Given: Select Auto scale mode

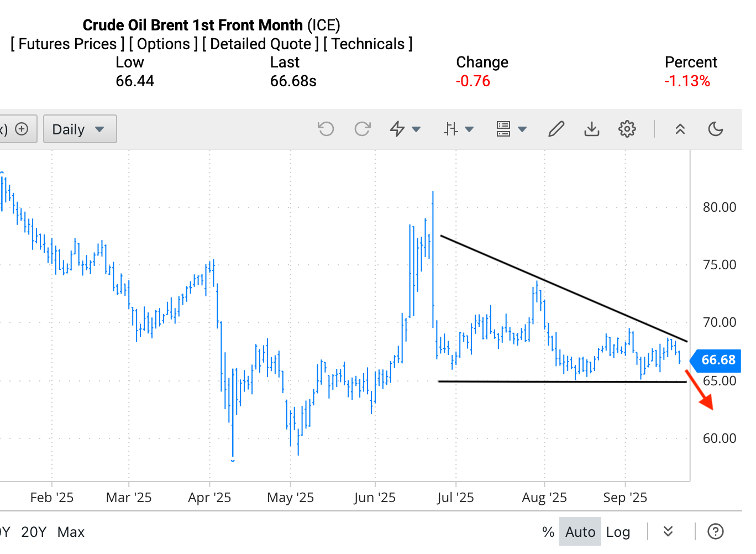Looking at the screenshot, I should [580, 532].
